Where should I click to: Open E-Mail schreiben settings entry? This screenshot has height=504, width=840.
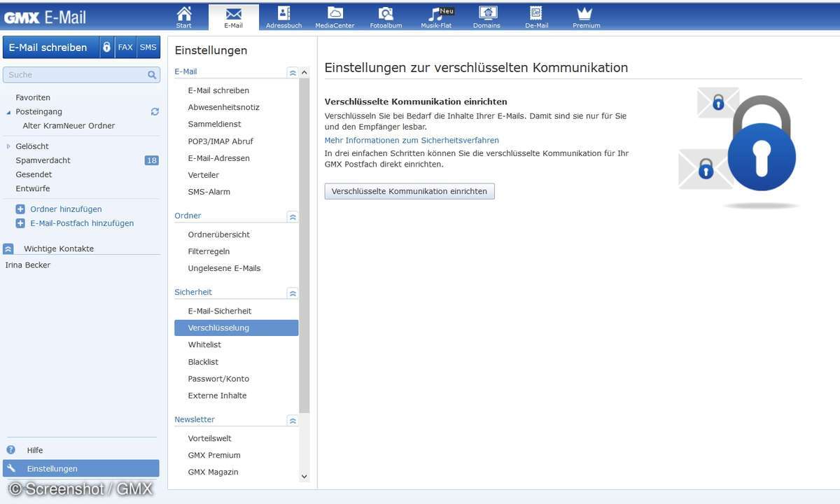click(218, 90)
